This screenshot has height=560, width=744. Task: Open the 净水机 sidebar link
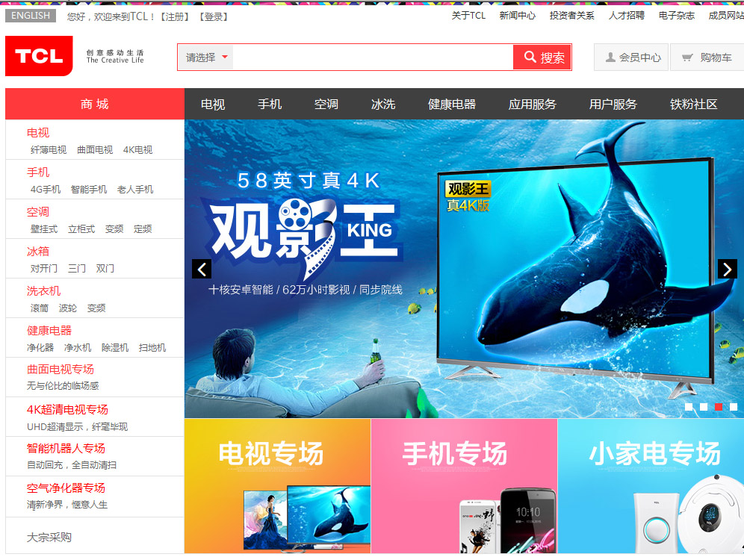tap(78, 347)
